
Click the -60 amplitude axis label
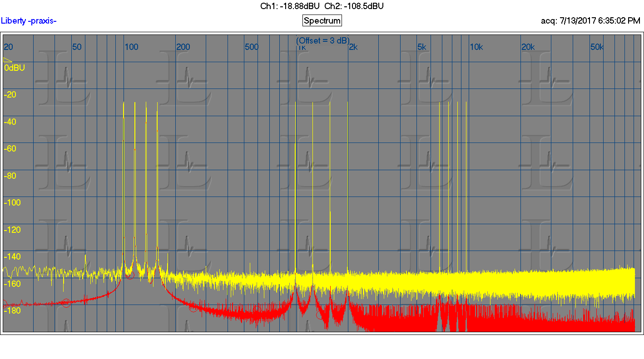click(10, 149)
